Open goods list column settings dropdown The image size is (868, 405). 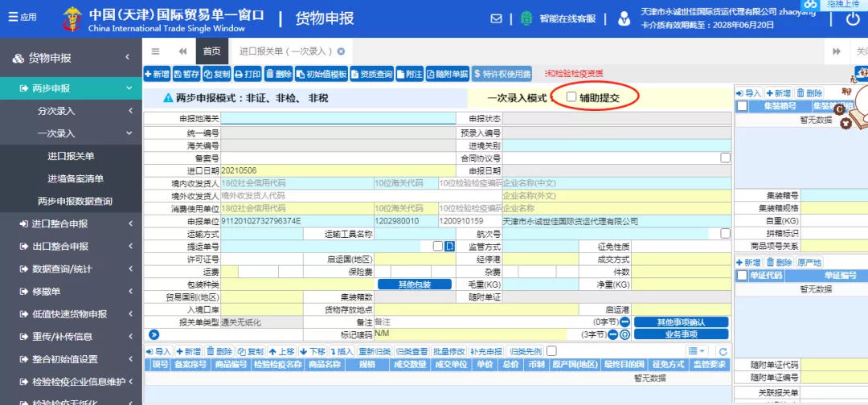696,351
